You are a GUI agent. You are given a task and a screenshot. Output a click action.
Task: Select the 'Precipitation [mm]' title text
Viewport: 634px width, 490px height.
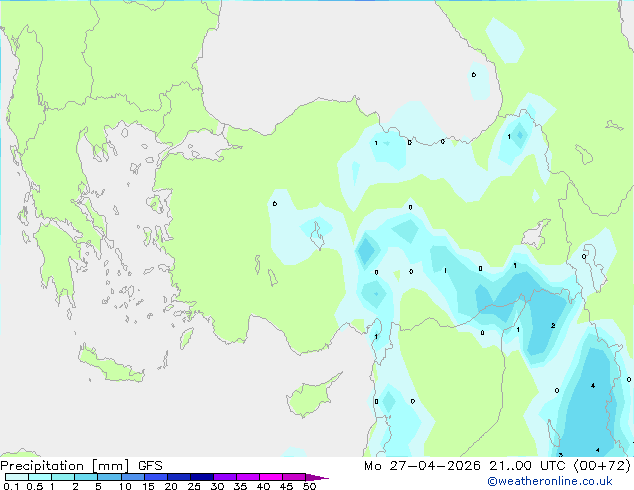pyautogui.click(x=65, y=466)
